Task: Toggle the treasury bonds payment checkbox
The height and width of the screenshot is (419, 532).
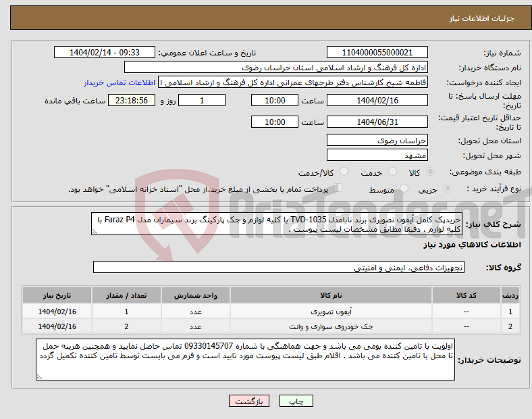Action: click(338, 188)
